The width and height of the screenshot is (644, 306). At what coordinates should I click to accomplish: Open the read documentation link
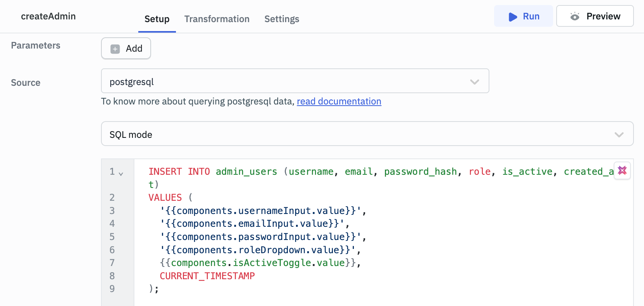point(339,101)
